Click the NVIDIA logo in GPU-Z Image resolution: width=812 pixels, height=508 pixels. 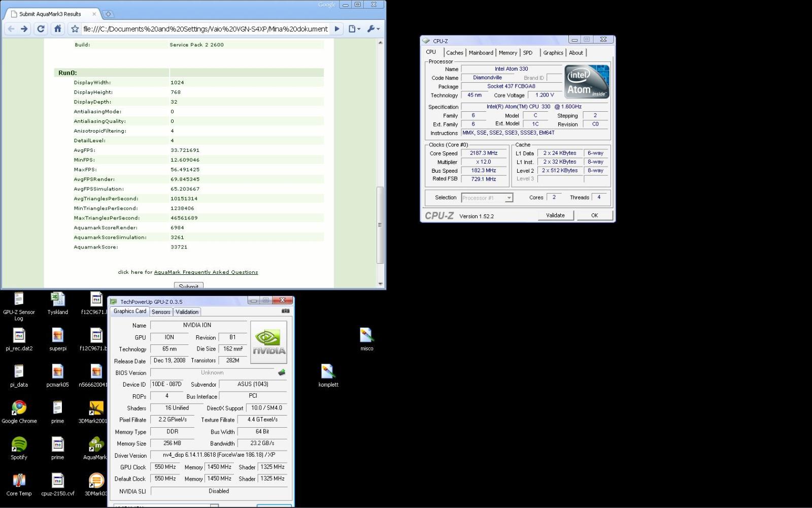coord(268,342)
